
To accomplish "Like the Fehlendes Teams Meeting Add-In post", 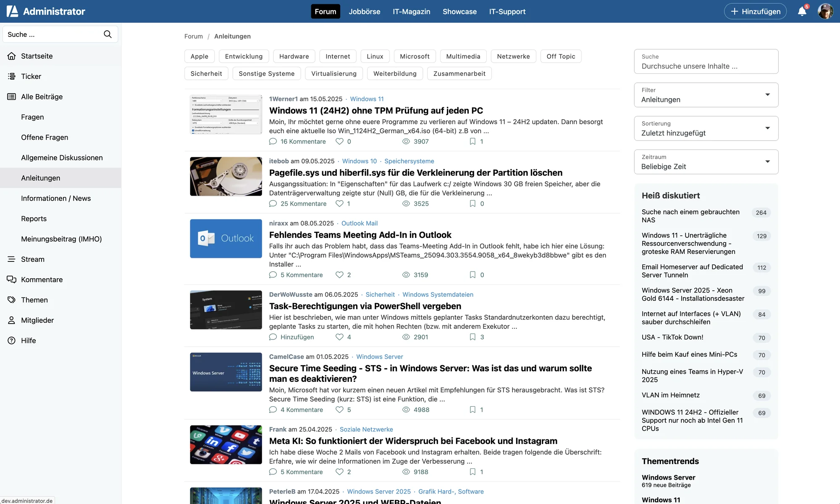I will (339, 275).
